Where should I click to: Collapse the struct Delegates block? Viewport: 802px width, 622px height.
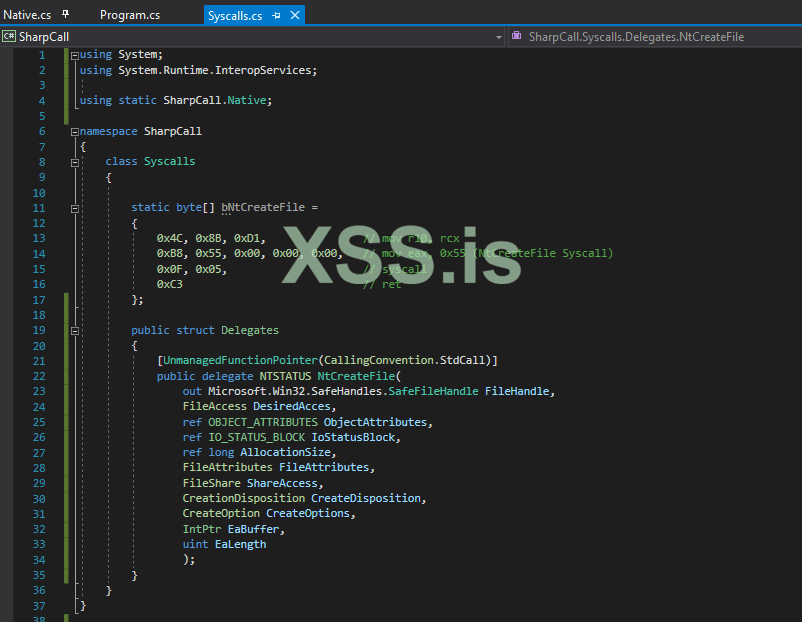(x=75, y=331)
